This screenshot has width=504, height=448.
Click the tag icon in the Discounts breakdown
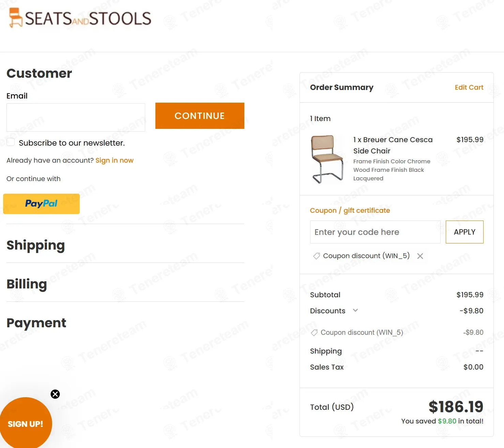click(314, 332)
